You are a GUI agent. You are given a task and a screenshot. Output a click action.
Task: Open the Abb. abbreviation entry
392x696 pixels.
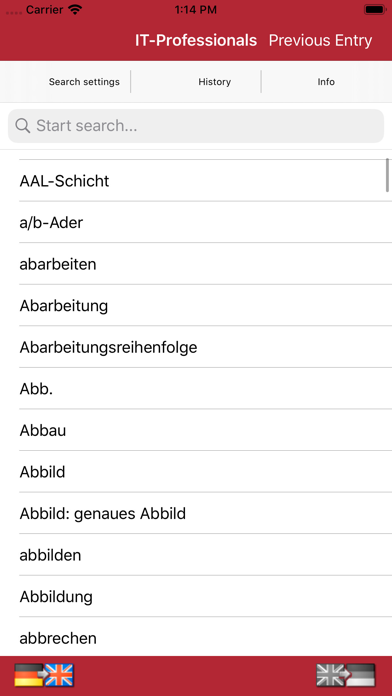196,389
